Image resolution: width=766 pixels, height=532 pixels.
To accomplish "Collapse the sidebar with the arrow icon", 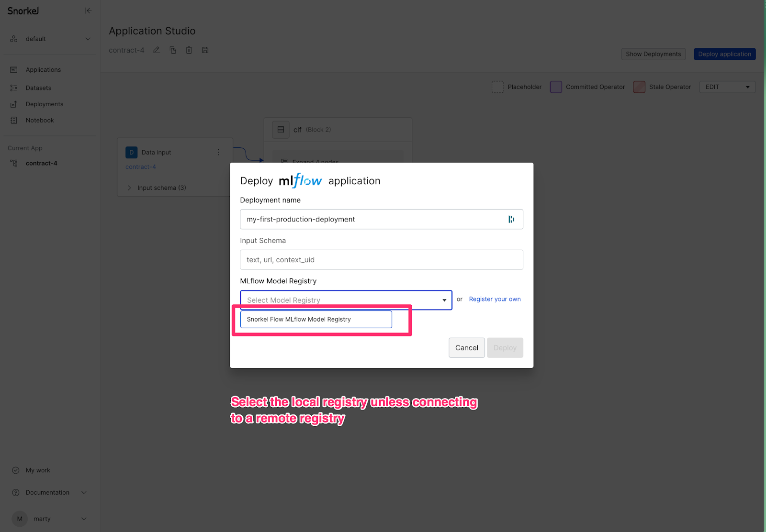I will pyautogui.click(x=88, y=11).
